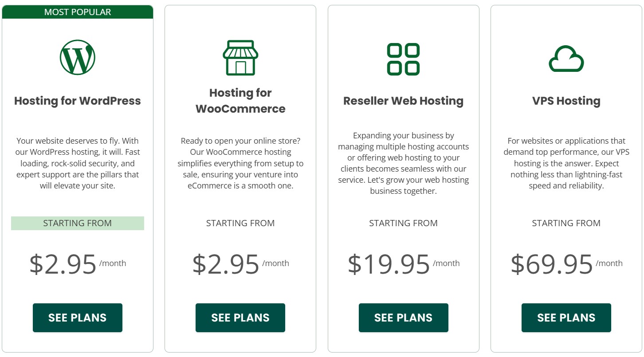Click the VPS Hosting title

pos(566,101)
